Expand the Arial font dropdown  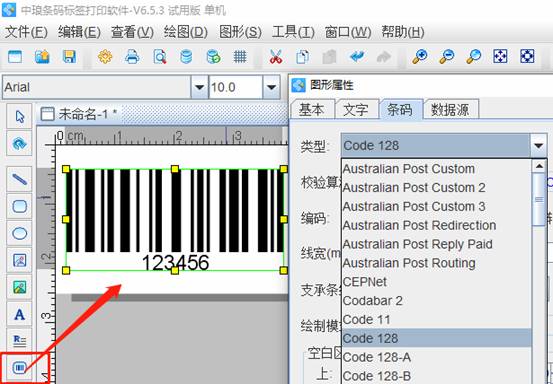[x=199, y=87]
